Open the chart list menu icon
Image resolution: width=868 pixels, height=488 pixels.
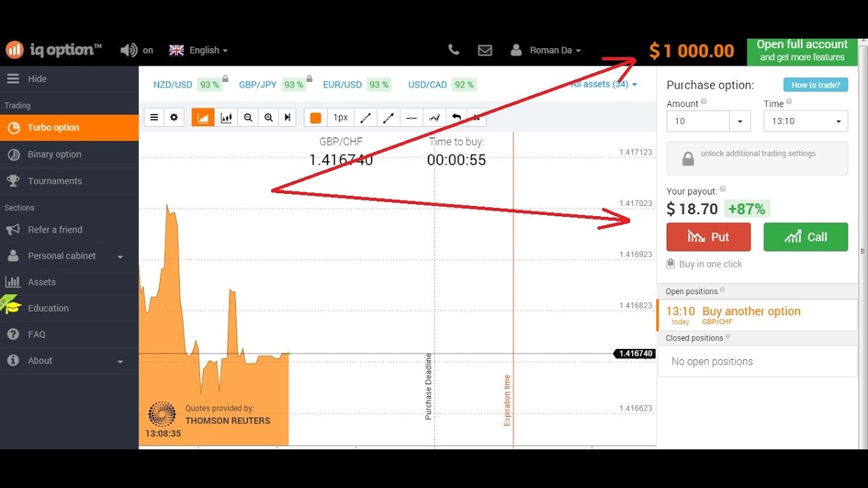[x=154, y=117]
